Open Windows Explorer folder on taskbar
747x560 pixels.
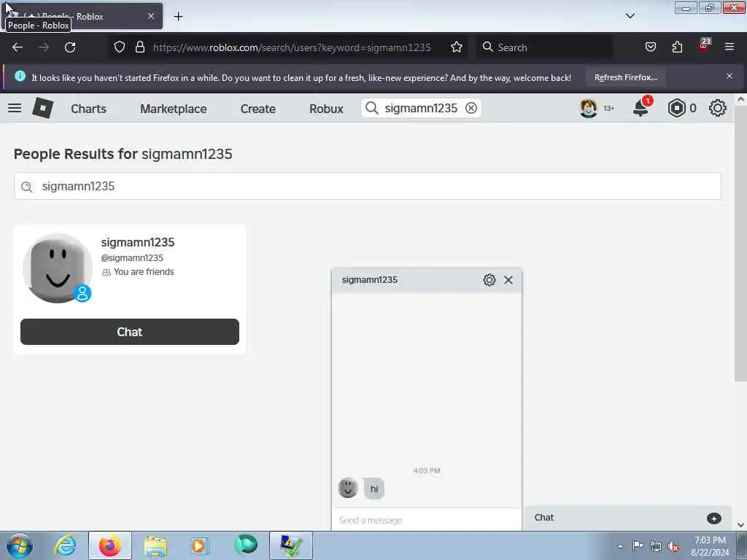(x=155, y=545)
